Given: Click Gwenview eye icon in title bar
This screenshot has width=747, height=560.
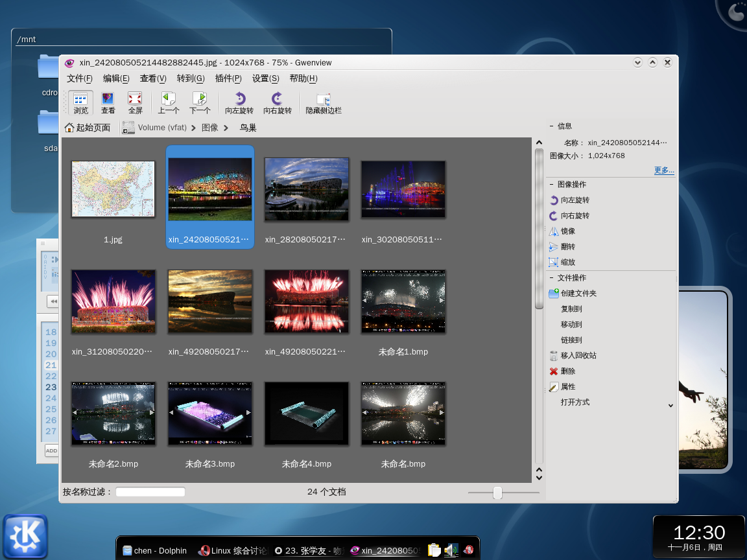Looking at the screenshot, I should pos(69,63).
